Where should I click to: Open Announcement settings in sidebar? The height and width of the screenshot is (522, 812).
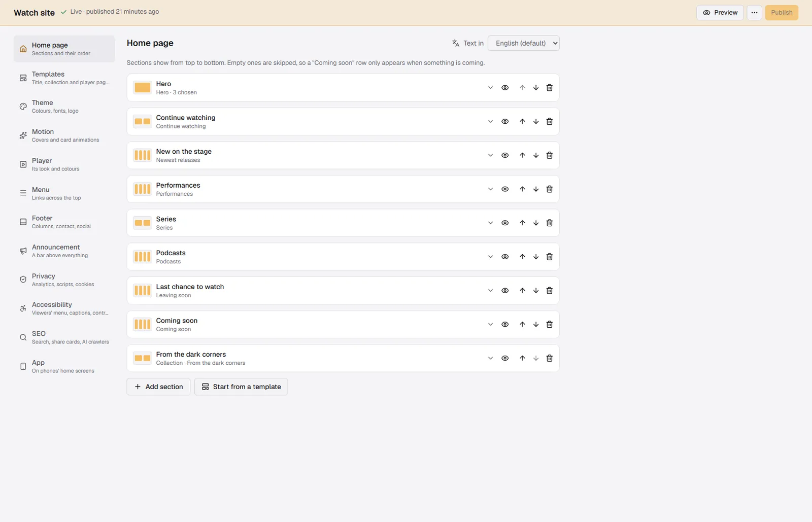click(x=64, y=251)
